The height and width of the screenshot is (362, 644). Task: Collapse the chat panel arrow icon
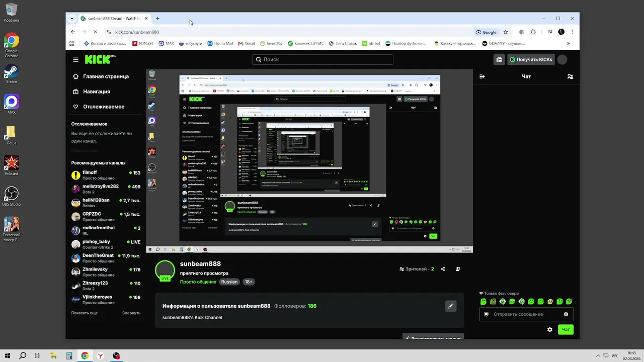tap(482, 76)
